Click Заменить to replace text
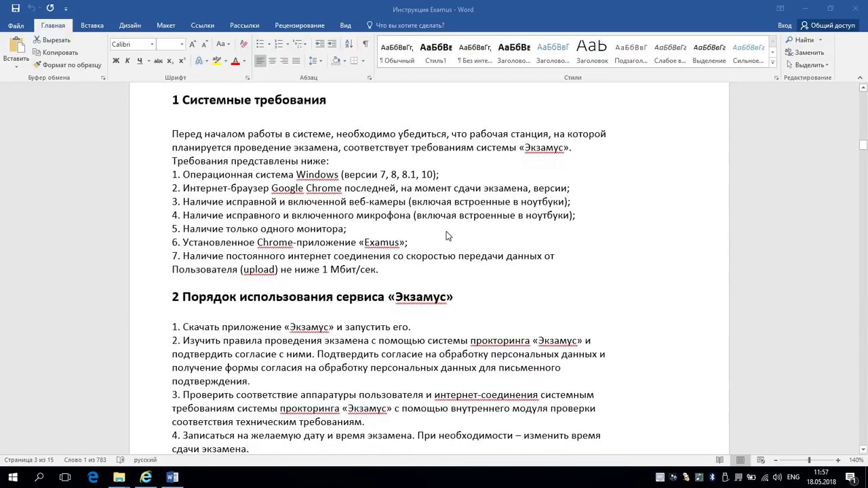 806,52
